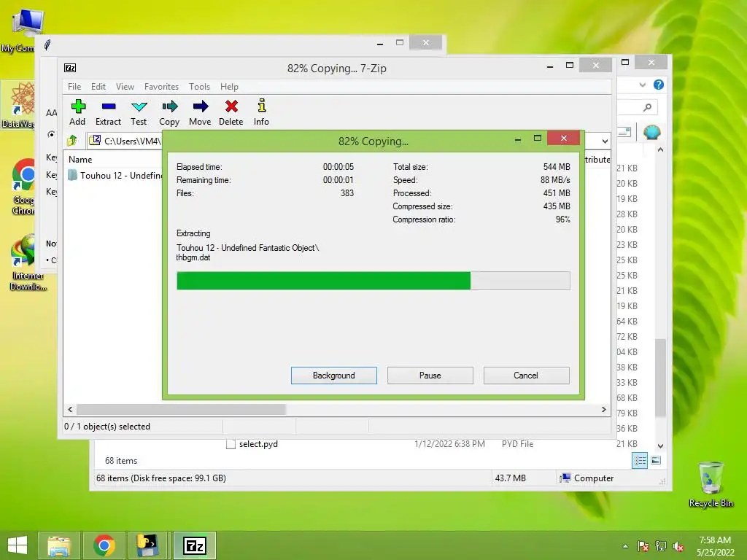The image size is (747, 560).
Task: Open the Help menu
Action: coord(229,87)
